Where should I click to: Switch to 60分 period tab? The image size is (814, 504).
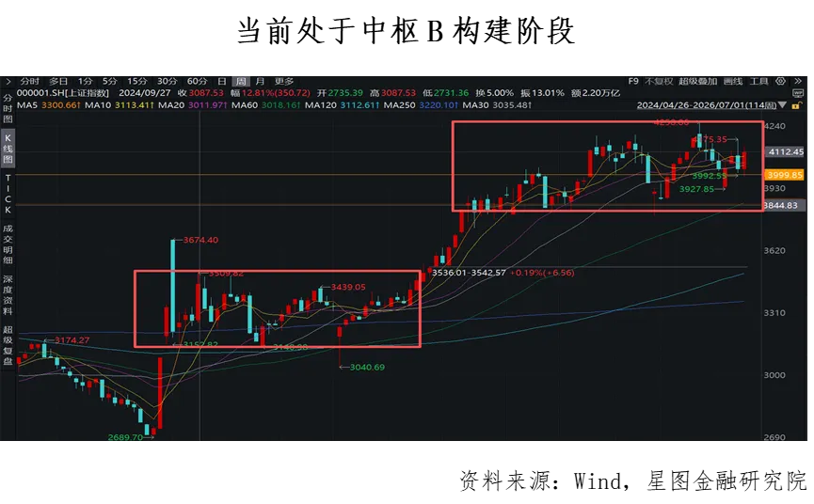point(197,82)
